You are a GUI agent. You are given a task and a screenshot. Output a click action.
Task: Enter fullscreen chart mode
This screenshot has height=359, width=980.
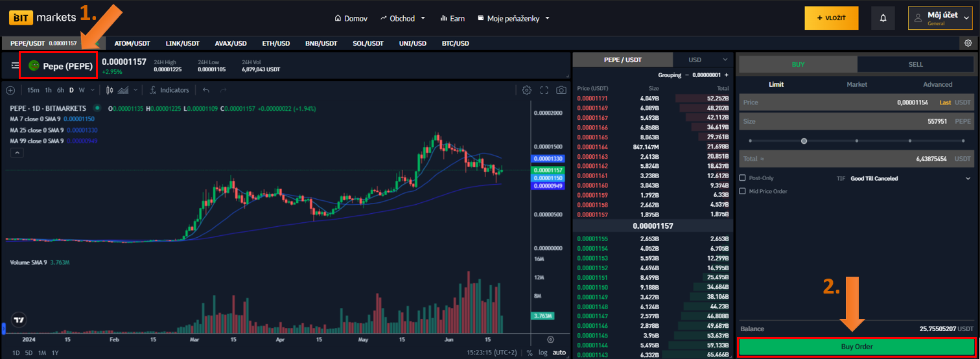(544, 90)
